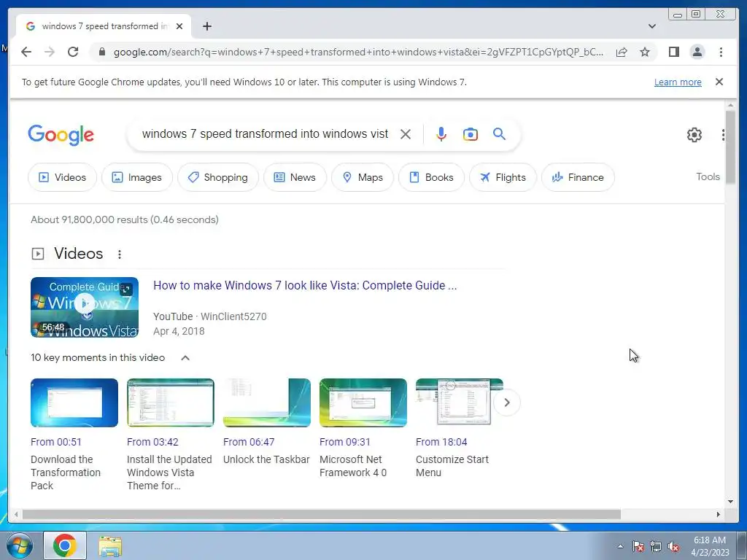747x560 pixels.
Task: Open key moment thumbnail From 03:42
Action: coord(171,402)
